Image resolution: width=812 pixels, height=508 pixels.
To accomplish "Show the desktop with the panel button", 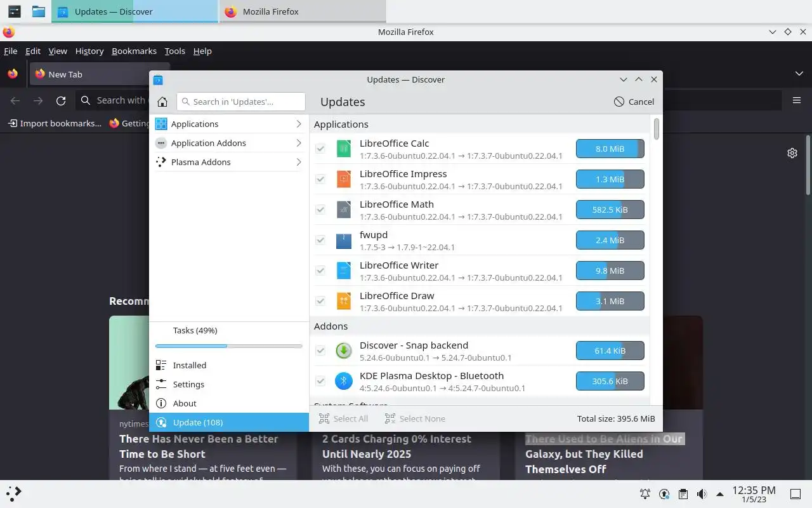I will 795,494.
